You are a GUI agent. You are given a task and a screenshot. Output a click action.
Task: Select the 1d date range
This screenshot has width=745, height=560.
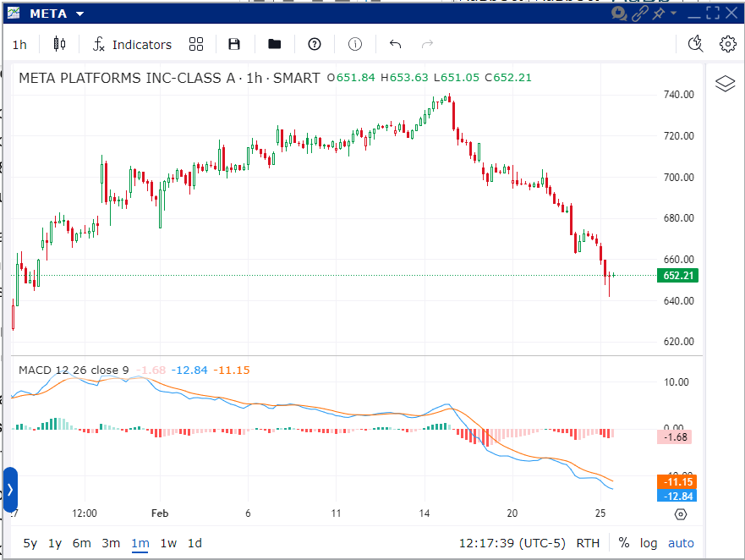(x=194, y=543)
